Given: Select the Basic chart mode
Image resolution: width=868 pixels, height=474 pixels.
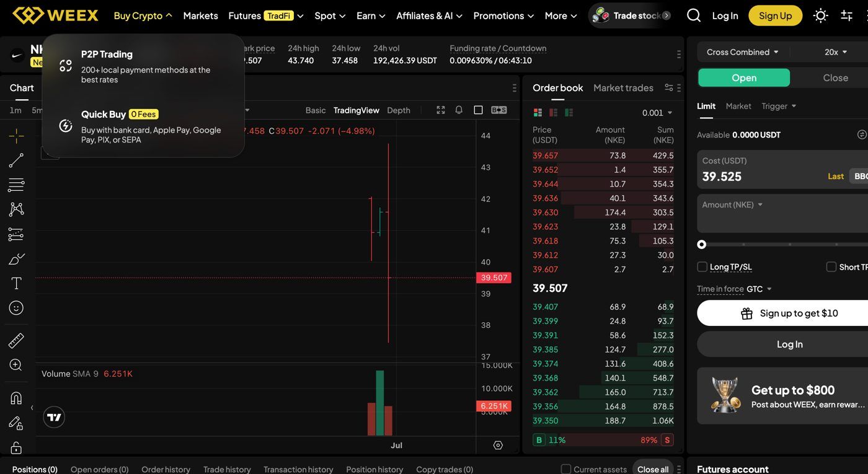Looking at the screenshot, I should coord(316,110).
